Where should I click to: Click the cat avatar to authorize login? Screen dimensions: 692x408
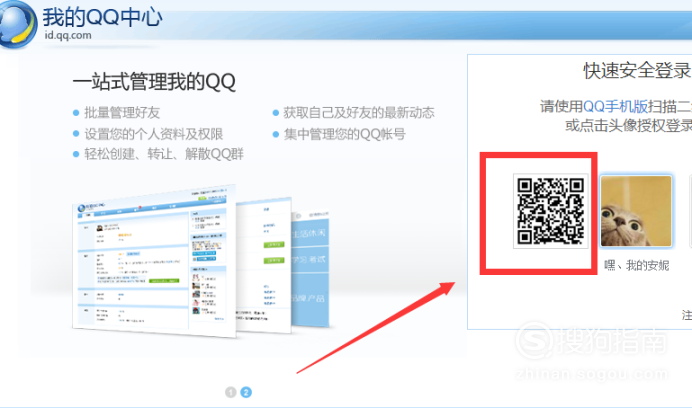[636, 211]
